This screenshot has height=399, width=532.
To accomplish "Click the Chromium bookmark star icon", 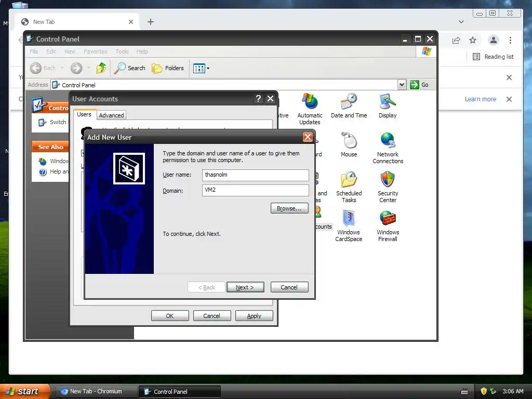I will 473,41.
